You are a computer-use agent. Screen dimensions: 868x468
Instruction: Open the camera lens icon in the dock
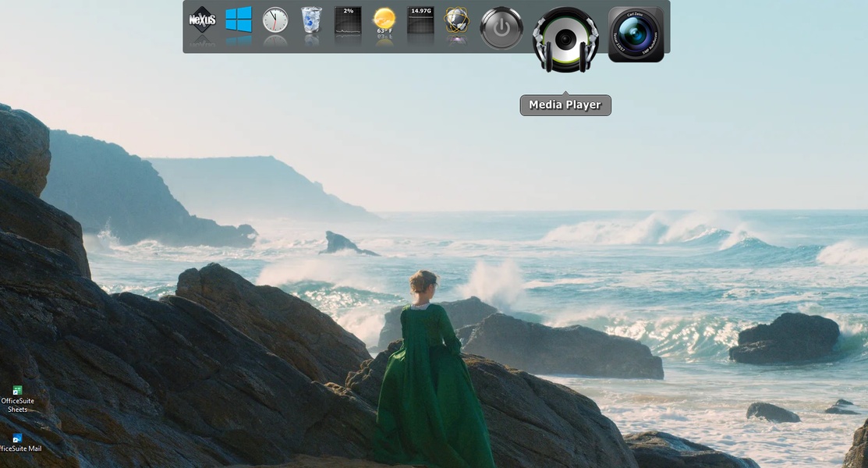(636, 34)
